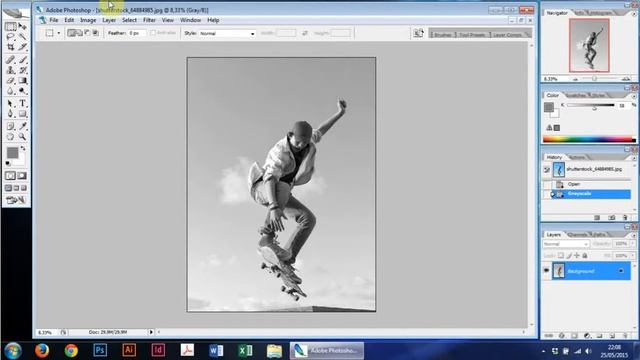Select the Magic Wand tool

22,37
